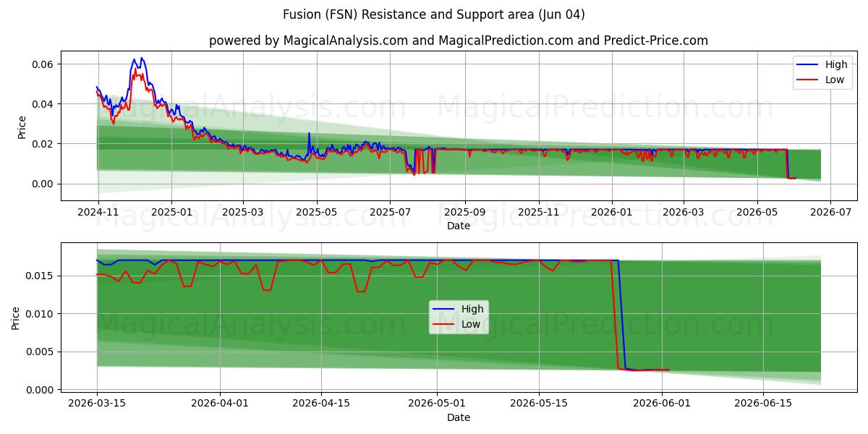Click the '0.010' y-axis label
The height and width of the screenshot is (434, 868).
[x=41, y=314]
